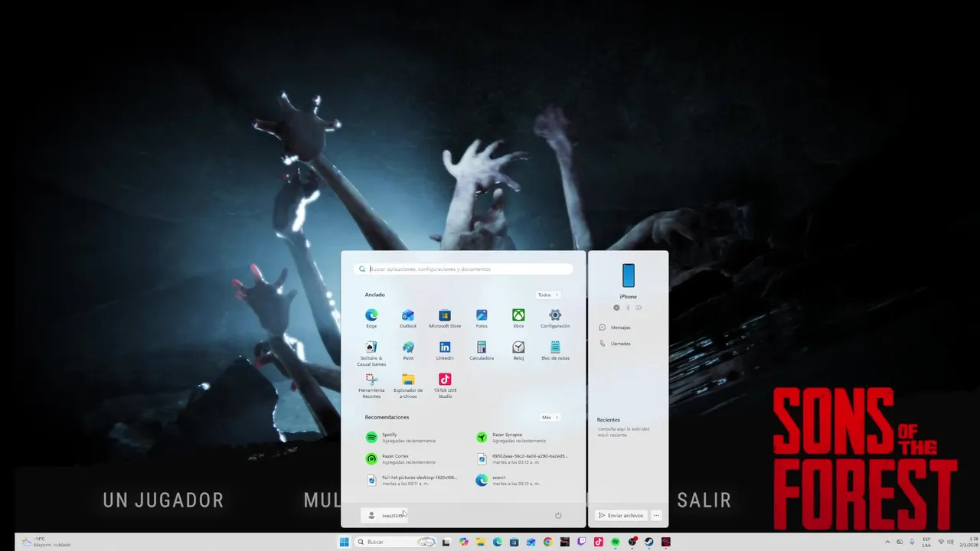Open the Fotos app
Screen dimensions: 980x551
coord(482,318)
